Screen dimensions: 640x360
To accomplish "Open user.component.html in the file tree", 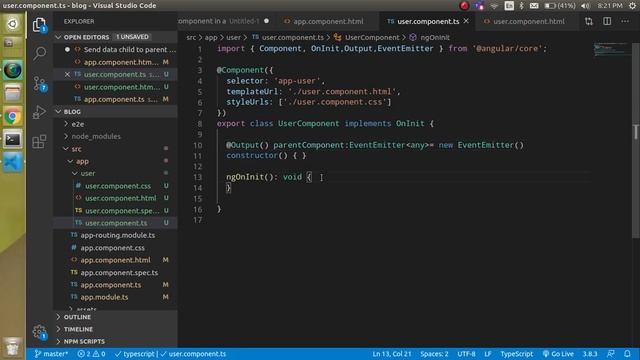I will click(x=120, y=198).
